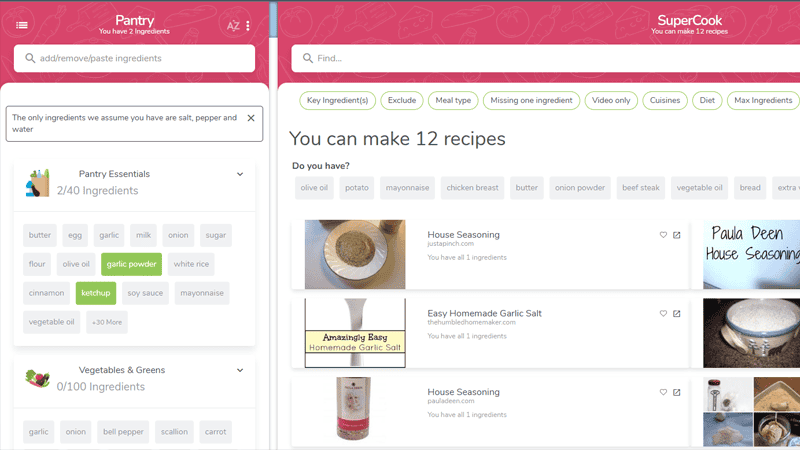
Task: Deselect the garlic powder ingredient
Action: (x=132, y=264)
